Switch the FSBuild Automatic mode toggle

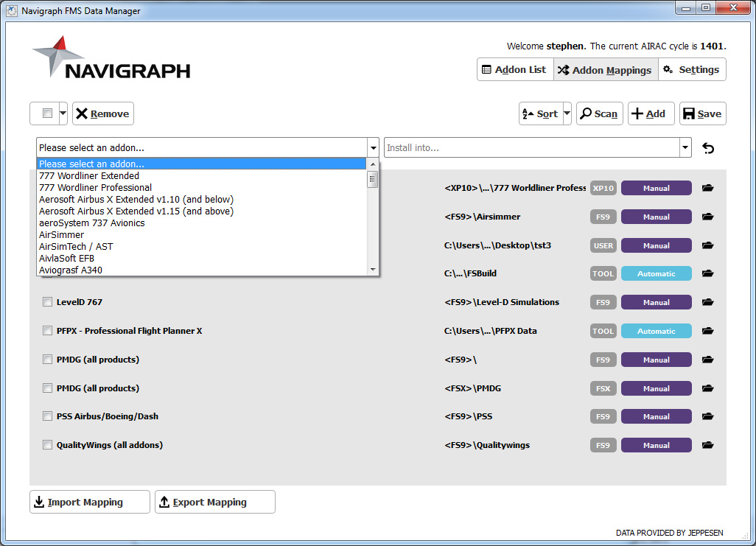point(656,274)
